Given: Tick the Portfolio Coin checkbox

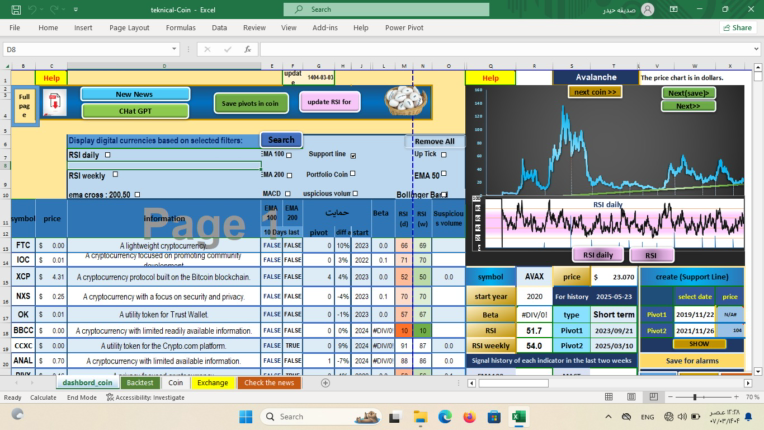Looking at the screenshot, I should (x=353, y=173).
